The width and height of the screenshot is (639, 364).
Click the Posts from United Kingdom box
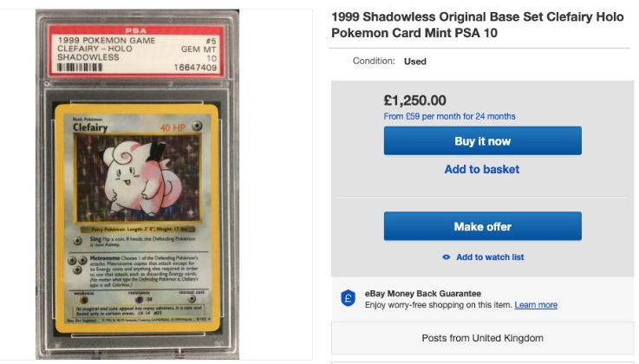click(x=481, y=337)
